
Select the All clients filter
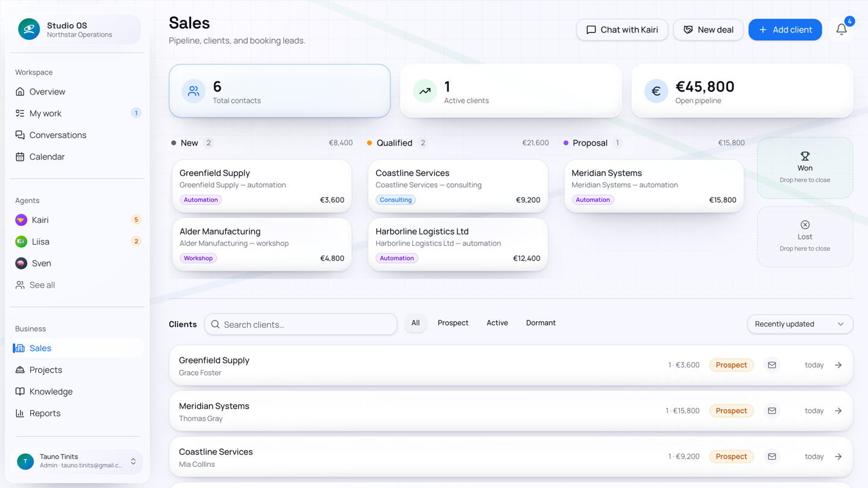415,323
